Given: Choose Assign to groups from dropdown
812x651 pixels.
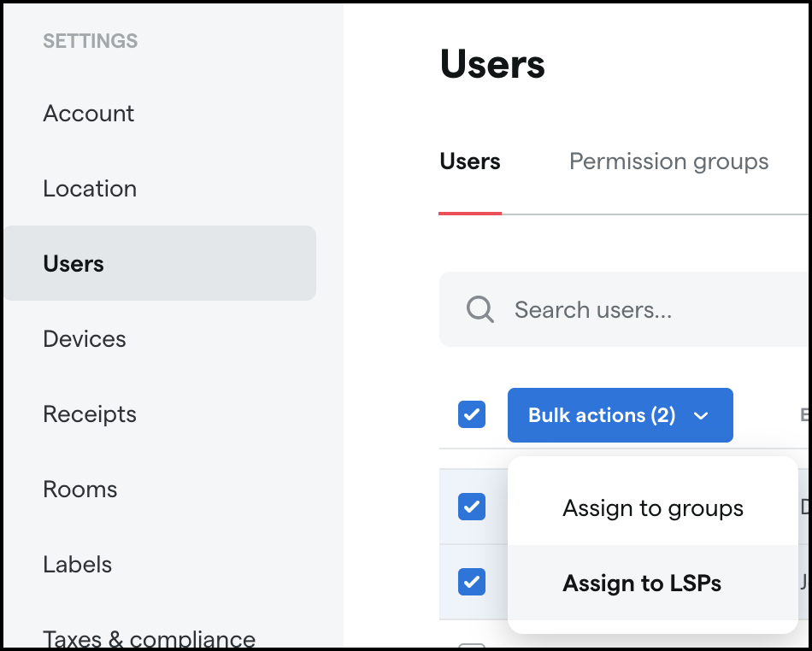Looking at the screenshot, I should 652,508.
